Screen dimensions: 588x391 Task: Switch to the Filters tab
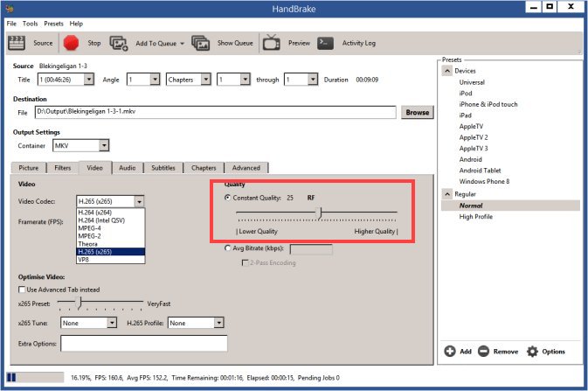click(x=63, y=168)
